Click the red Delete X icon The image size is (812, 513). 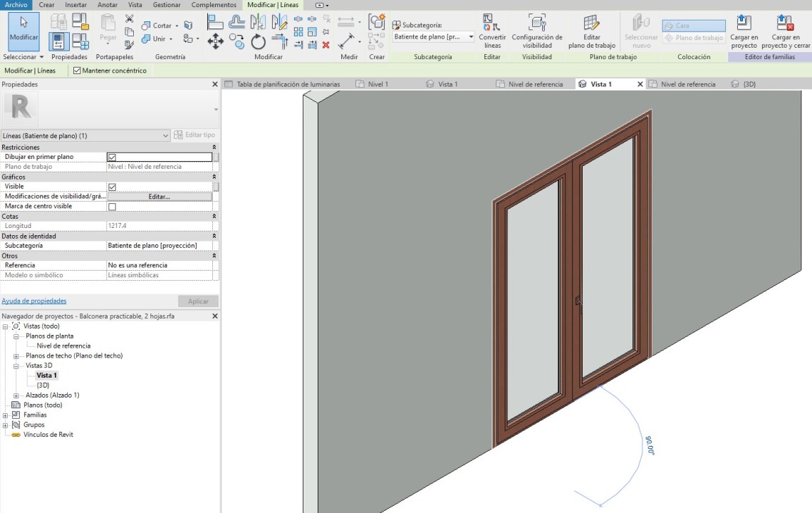(326, 45)
